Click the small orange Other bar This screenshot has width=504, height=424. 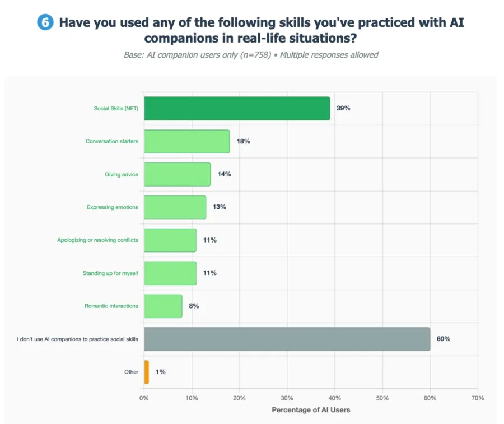[147, 372]
